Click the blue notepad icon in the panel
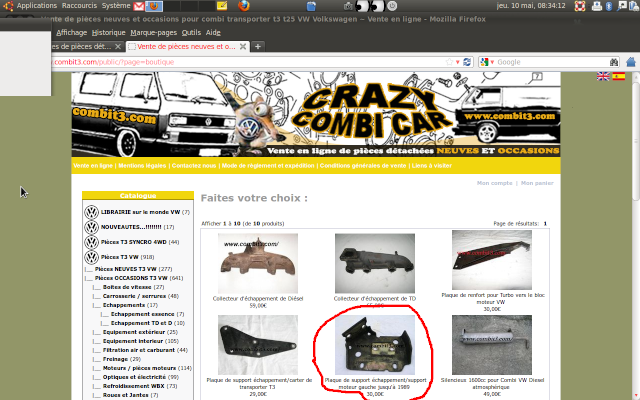The width and height of the screenshot is (640, 400). (311, 6)
